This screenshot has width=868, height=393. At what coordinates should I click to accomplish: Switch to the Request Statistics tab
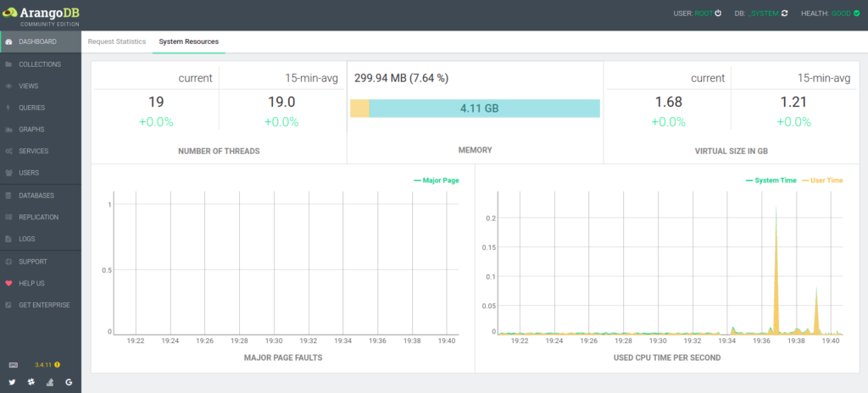117,42
